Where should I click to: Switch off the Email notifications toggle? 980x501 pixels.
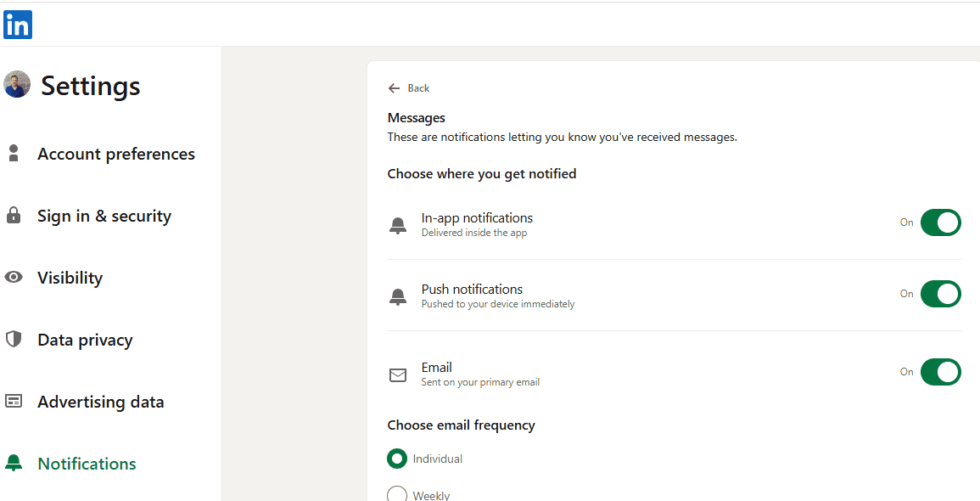940,372
